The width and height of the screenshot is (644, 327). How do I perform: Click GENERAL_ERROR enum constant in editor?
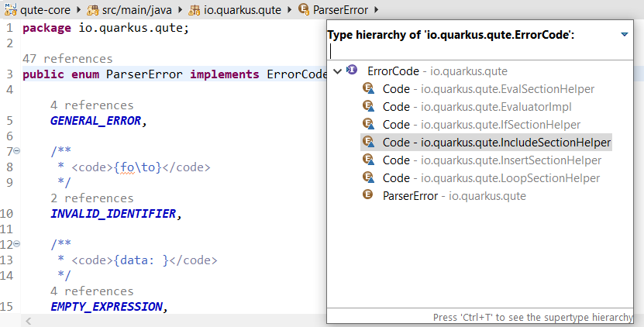coord(95,121)
